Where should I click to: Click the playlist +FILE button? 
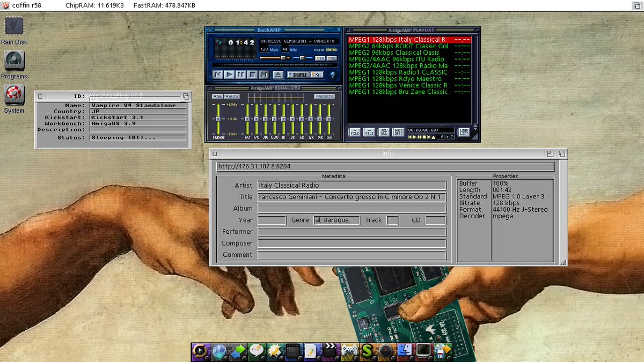click(x=354, y=131)
